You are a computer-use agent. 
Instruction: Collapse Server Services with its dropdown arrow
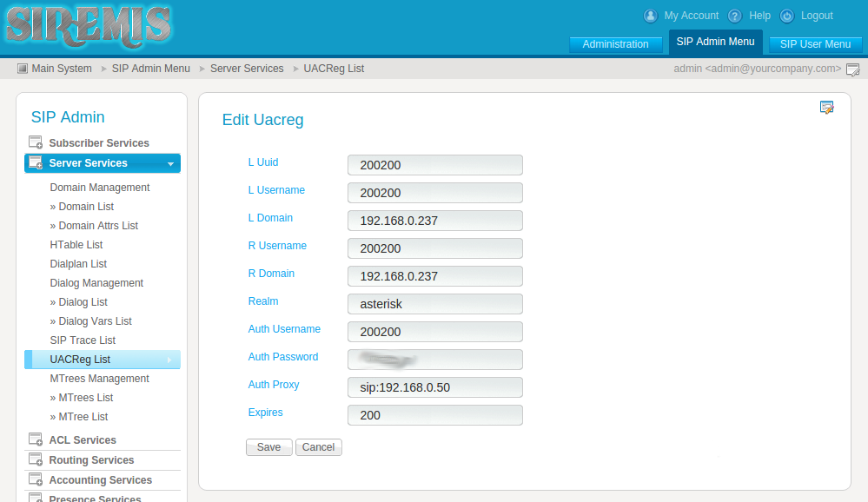pyautogui.click(x=170, y=164)
